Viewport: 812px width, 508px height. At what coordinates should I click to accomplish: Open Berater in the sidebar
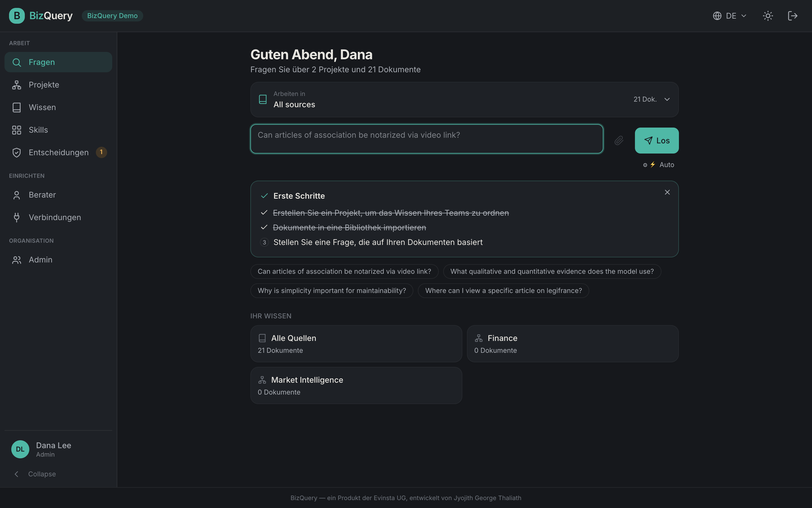point(58,195)
